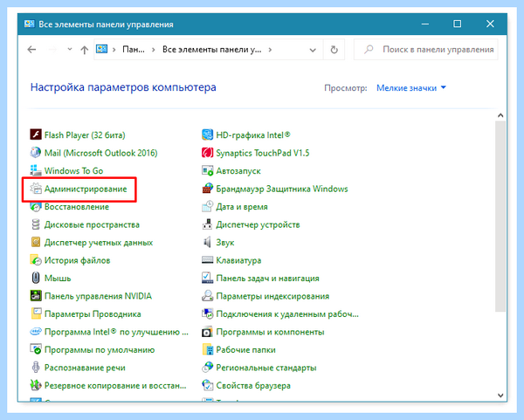Screen dimensions: 524x420
Task: Click the Восстановление icon
Action: click(x=36, y=206)
